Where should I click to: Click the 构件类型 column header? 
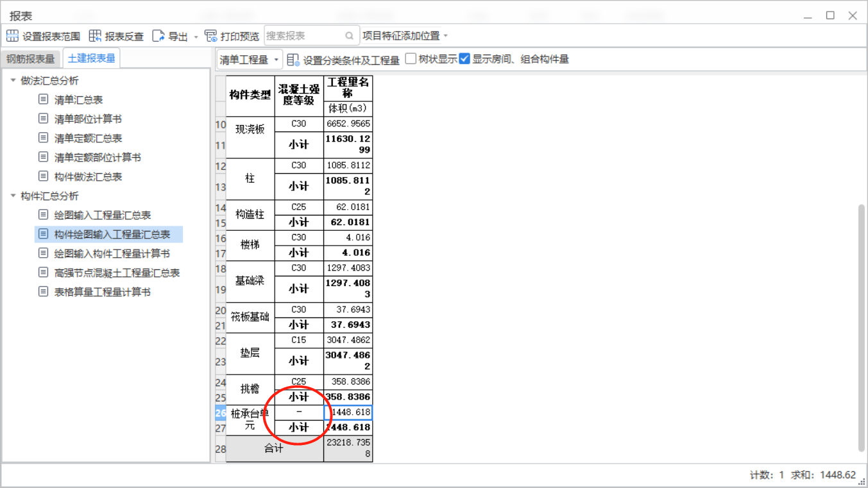(x=250, y=96)
